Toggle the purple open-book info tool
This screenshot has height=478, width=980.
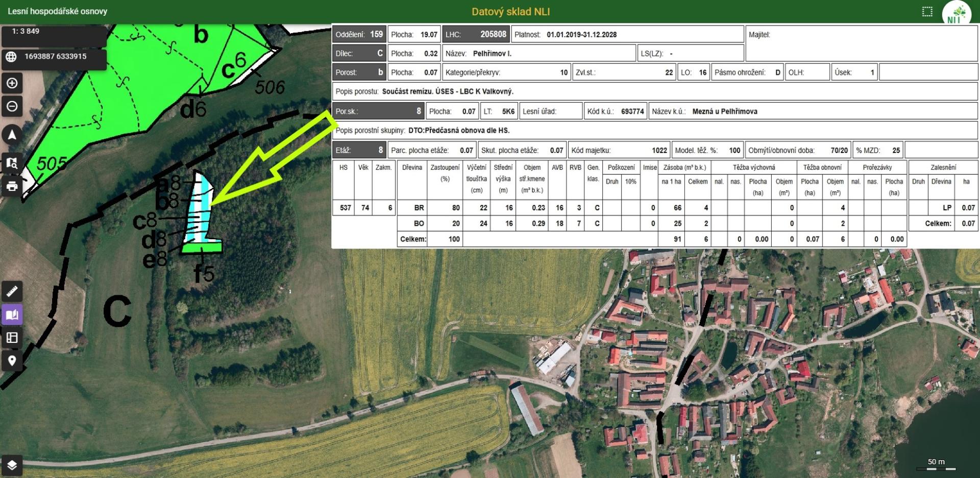[x=12, y=315]
